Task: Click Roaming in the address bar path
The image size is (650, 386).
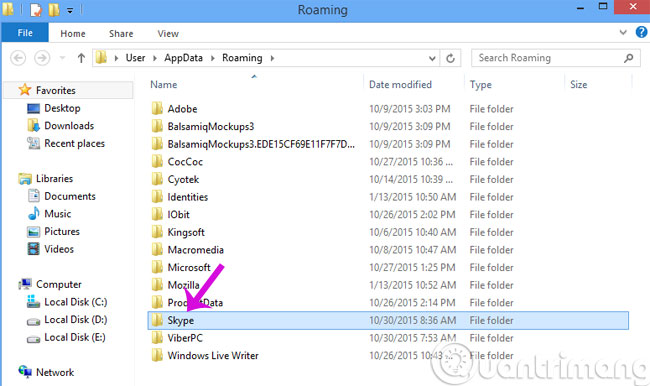Action: coord(242,58)
